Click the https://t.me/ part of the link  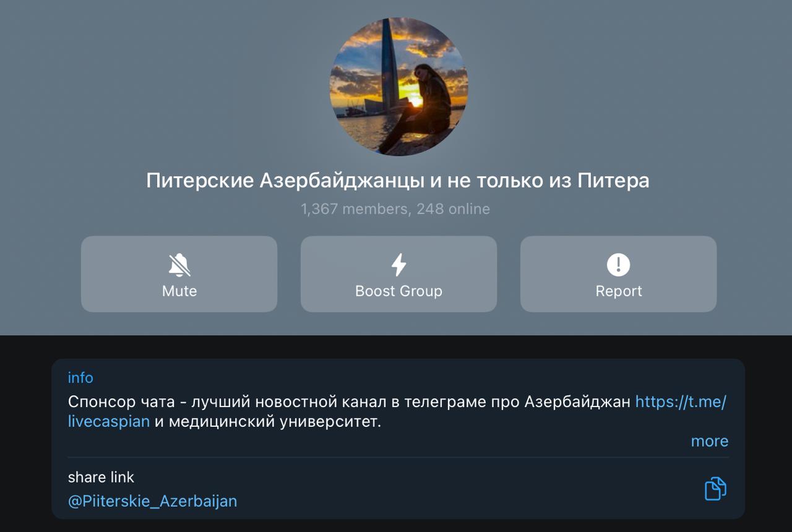point(681,402)
